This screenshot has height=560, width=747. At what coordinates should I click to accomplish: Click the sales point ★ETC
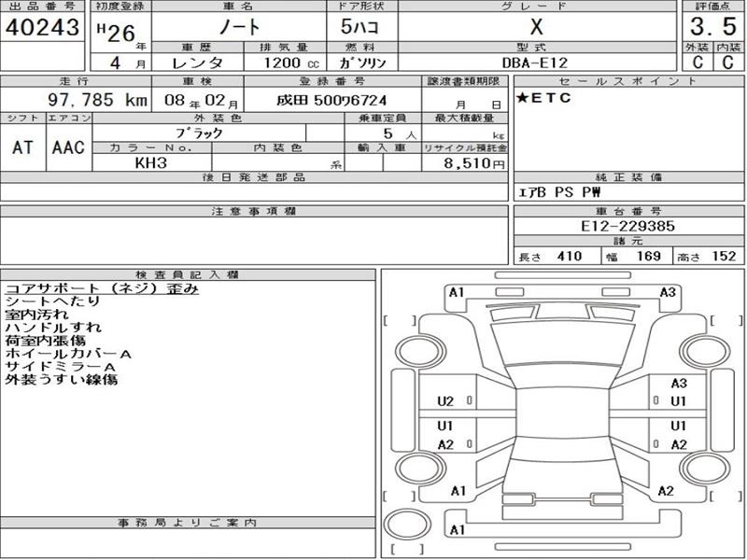click(543, 98)
